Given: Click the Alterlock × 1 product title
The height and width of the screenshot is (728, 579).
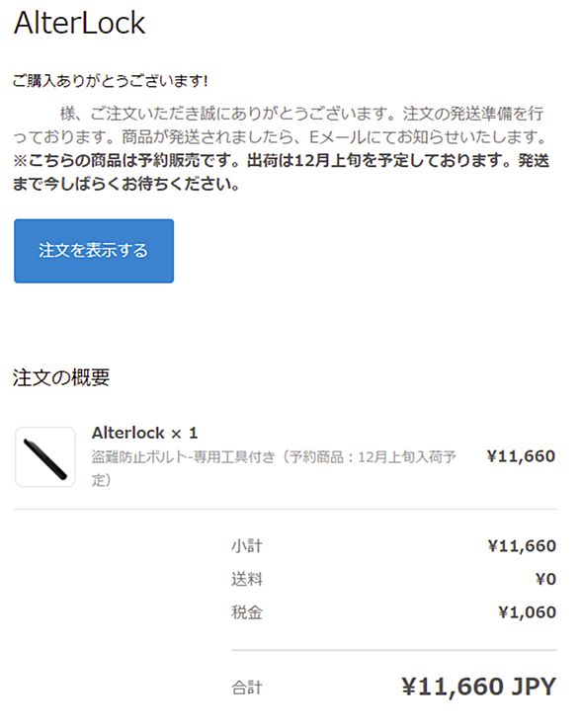Looking at the screenshot, I should coord(145,434).
